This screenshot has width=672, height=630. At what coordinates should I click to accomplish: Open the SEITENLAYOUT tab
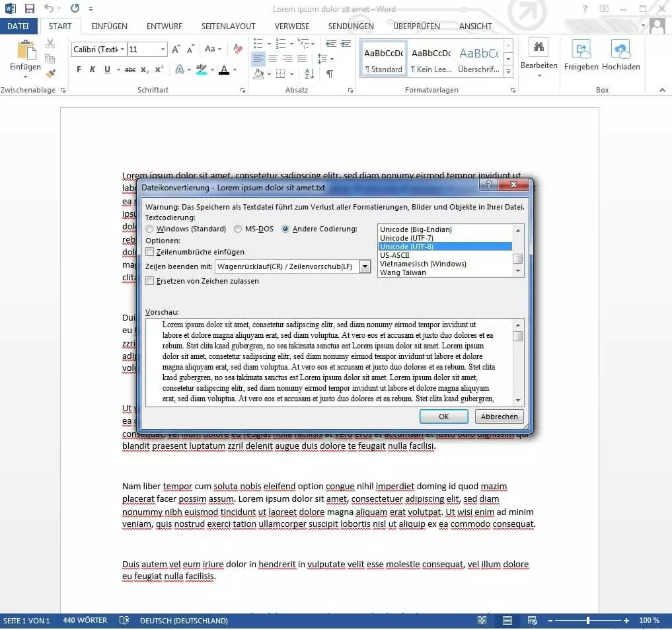pyautogui.click(x=228, y=26)
